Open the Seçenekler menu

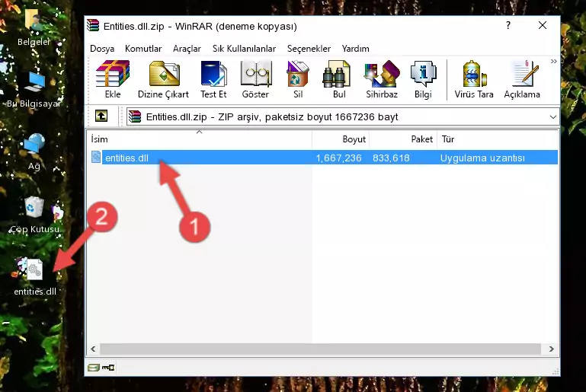coord(309,49)
